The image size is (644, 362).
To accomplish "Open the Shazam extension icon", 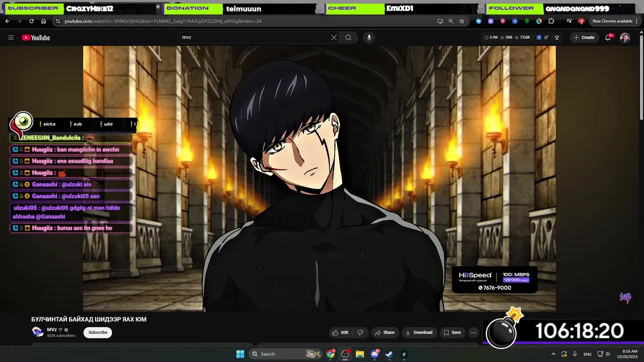I will click(x=478, y=21).
